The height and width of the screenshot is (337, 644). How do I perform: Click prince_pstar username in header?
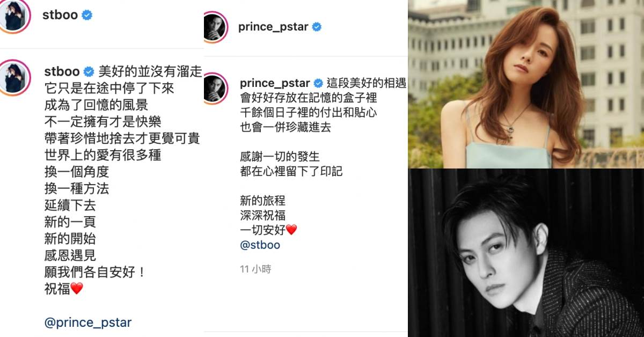coord(274,27)
